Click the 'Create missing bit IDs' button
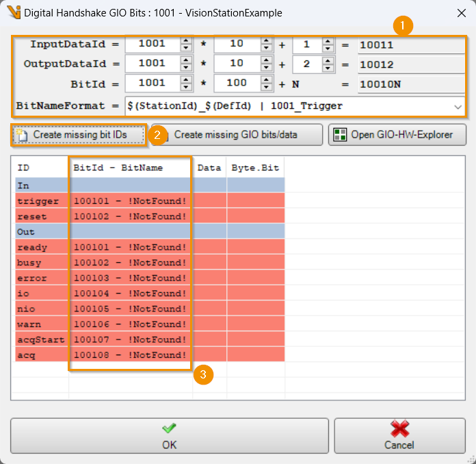 click(x=79, y=135)
